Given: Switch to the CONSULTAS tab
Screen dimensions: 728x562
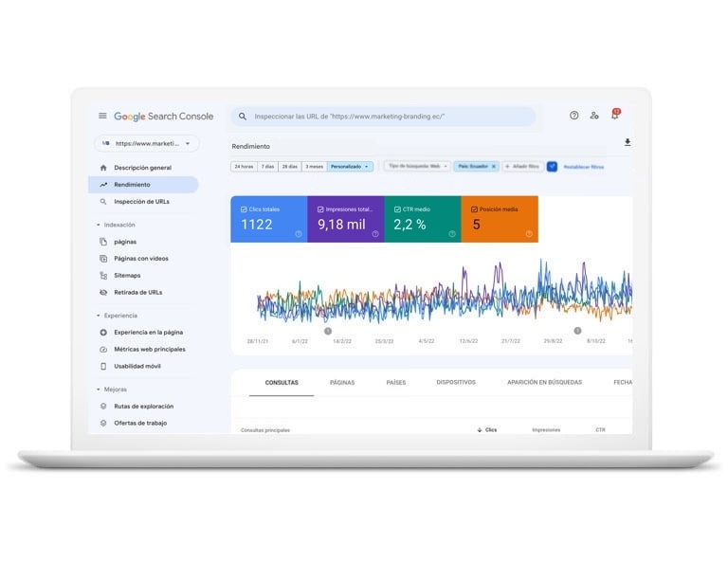Looking at the screenshot, I should coord(282,382).
